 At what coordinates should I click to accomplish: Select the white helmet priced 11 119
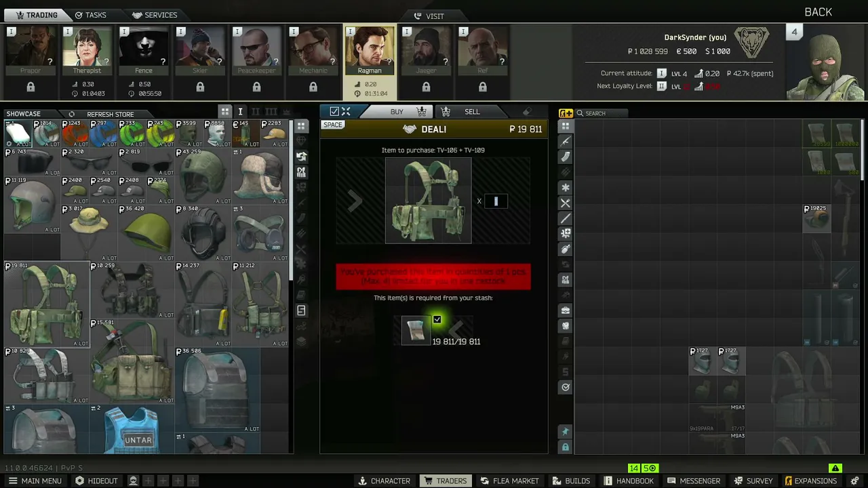point(33,205)
